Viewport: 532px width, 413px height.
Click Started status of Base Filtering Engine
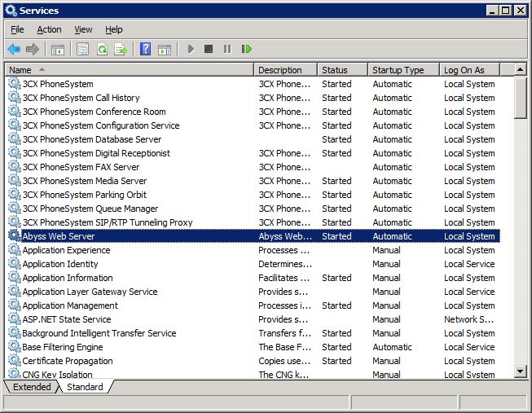tap(336, 347)
